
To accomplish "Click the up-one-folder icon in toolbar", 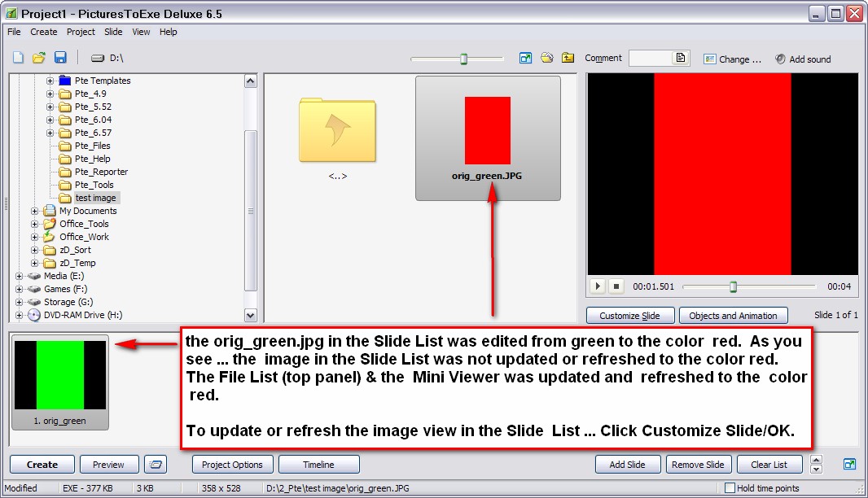I will coord(568,58).
